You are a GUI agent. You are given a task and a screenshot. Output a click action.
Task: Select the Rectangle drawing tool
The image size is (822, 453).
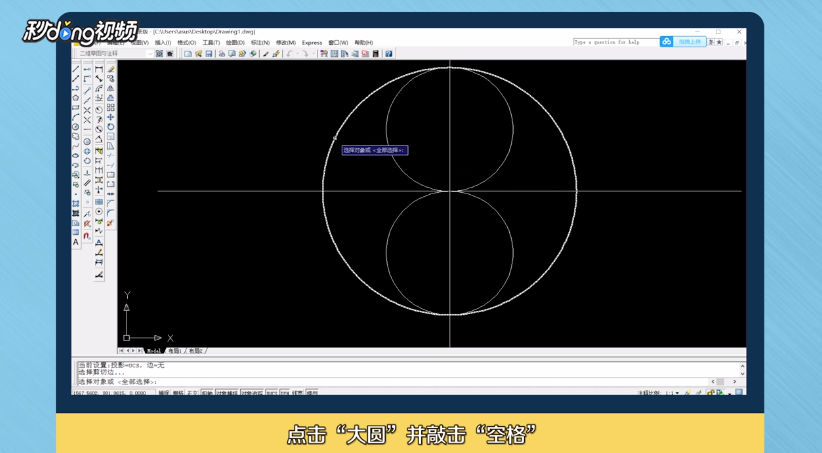pyautogui.click(x=75, y=107)
